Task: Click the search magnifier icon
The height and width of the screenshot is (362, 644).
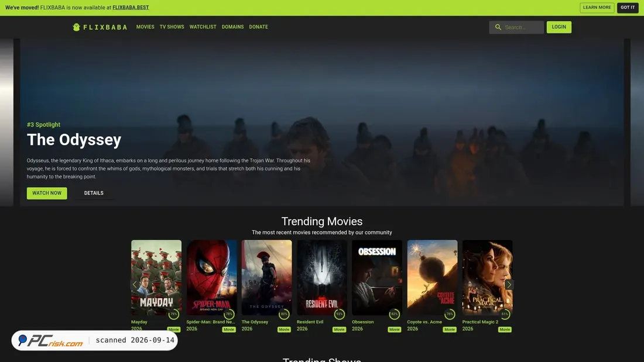Action: [498, 27]
